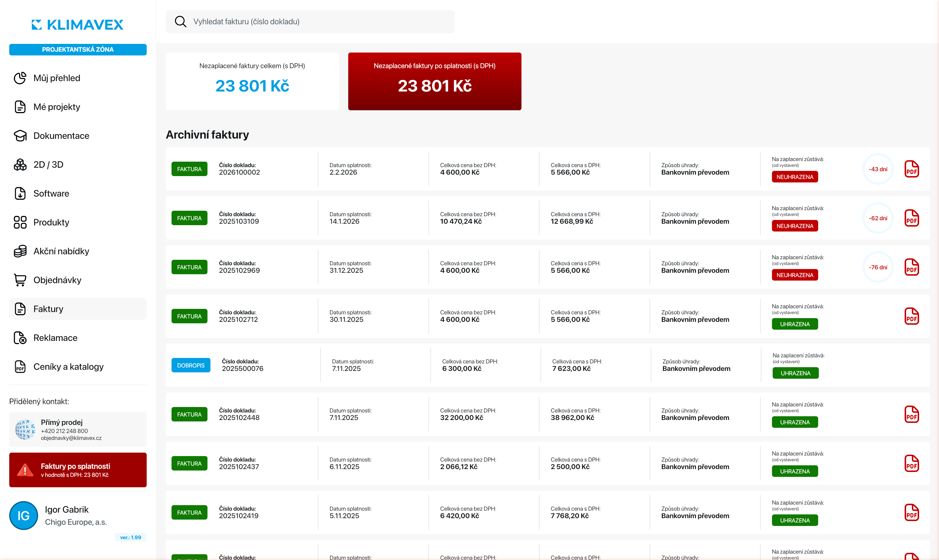Click the ver.: 1.99 version label
Viewport: 939px width, 560px height.
(131, 537)
